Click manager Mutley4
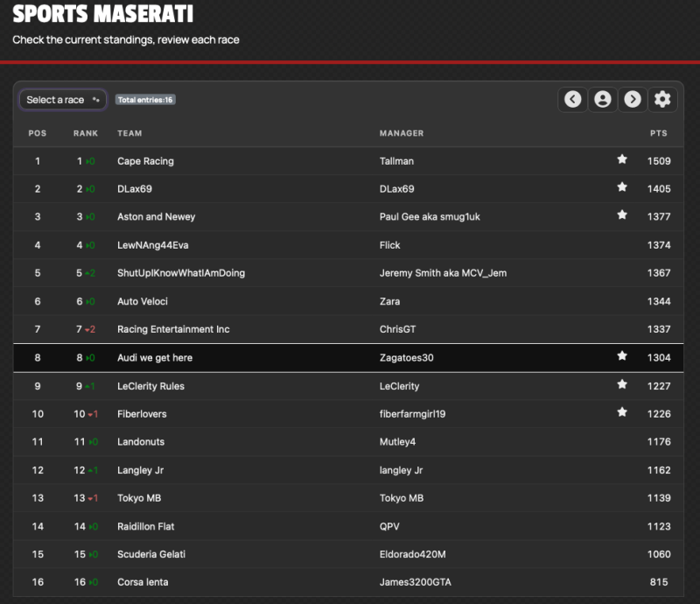This screenshot has height=604, width=700. [x=397, y=442]
